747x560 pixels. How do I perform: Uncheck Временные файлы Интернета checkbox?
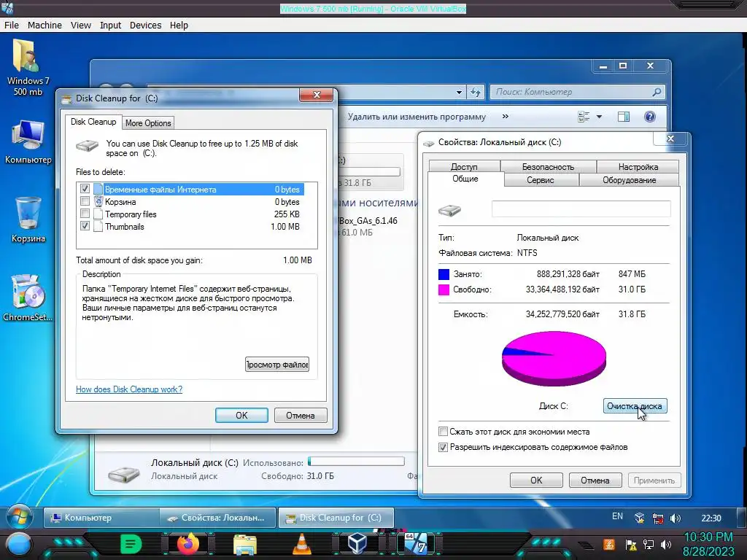coord(85,189)
